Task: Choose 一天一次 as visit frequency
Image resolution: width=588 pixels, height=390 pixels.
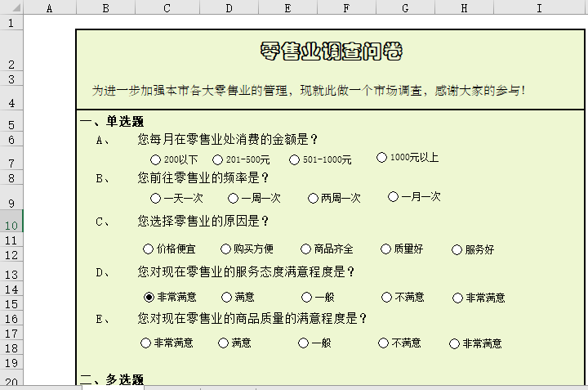Action: pyautogui.click(x=156, y=198)
